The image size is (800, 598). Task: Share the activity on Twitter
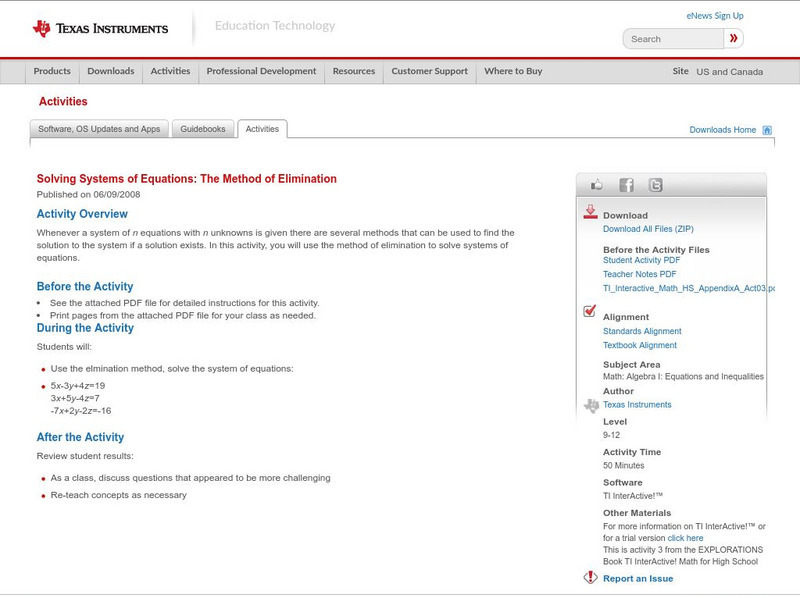pos(655,185)
